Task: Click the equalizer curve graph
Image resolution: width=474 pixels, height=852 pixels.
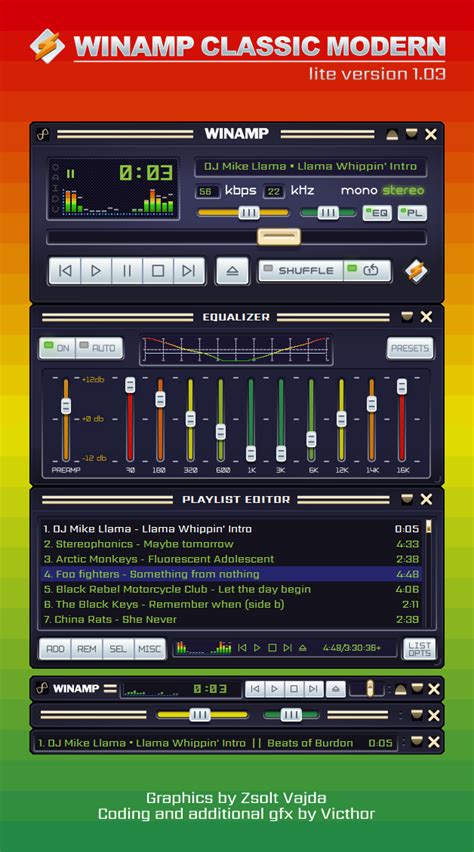Action: pos(236,349)
